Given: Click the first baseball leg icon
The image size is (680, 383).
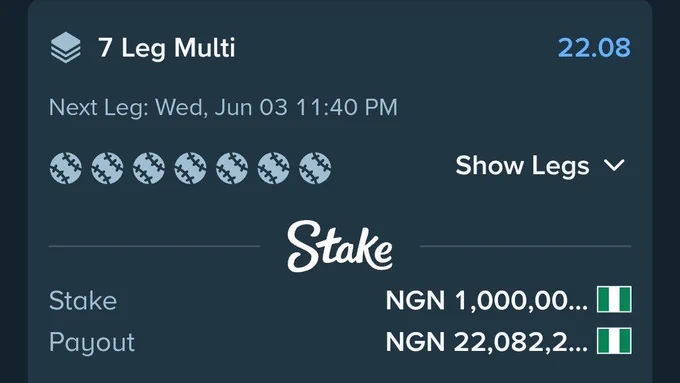Looking at the screenshot, I should pos(65,168).
